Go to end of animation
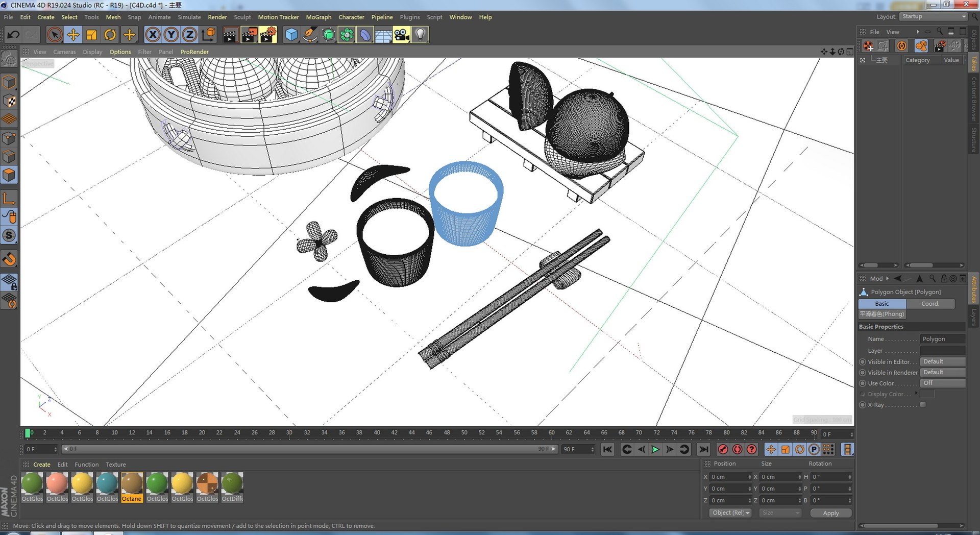Screen dimensions: 980x535 click(x=703, y=449)
